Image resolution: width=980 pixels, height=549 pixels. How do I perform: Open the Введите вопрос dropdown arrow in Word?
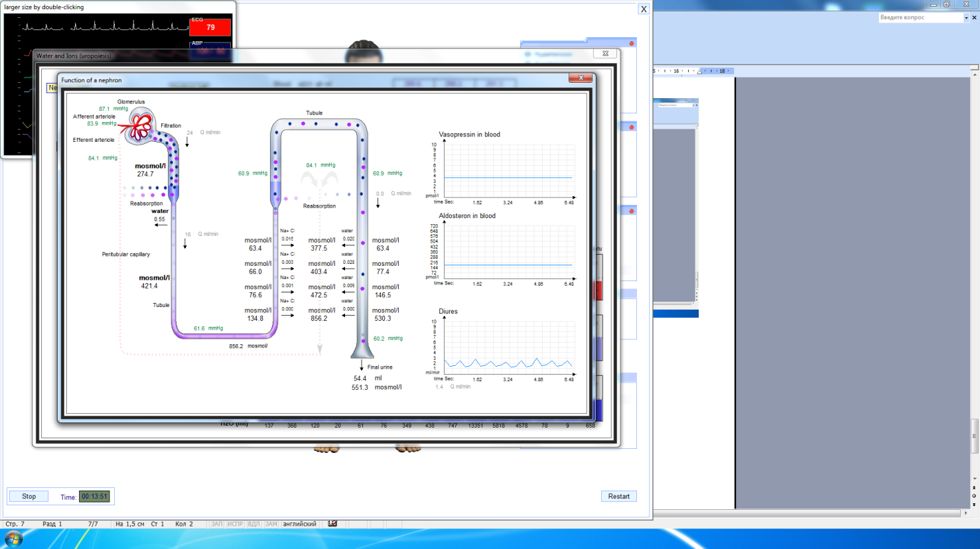965,18
